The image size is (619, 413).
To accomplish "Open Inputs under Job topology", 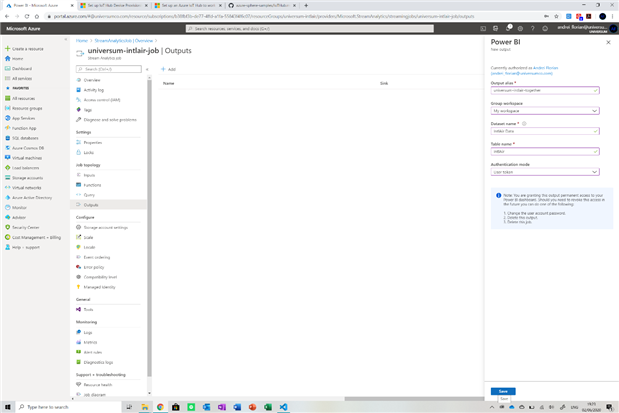I will tap(89, 175).
